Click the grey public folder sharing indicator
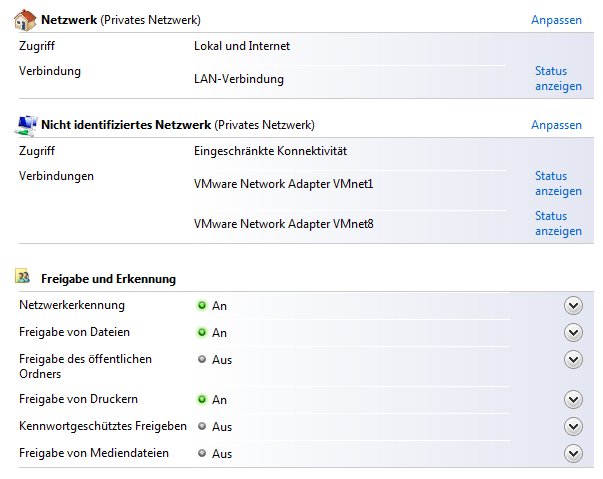Viewport: 603px width, 479px height. (201, 359)
